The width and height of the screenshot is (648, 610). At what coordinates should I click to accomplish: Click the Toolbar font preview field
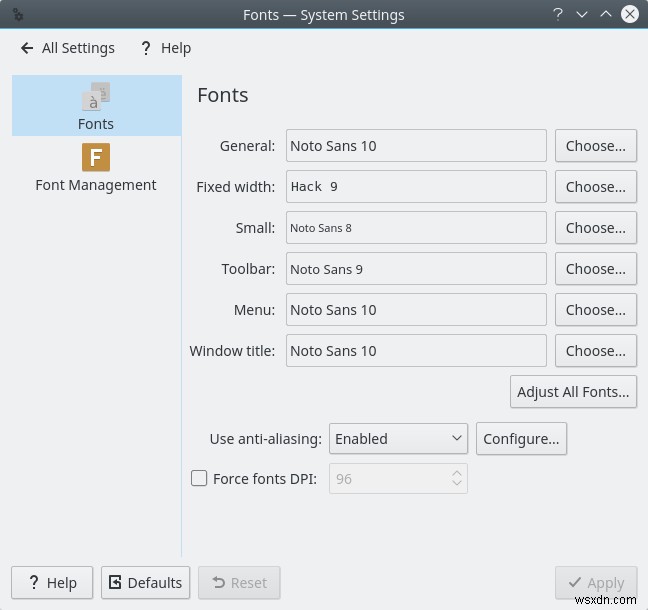[416, 269]
